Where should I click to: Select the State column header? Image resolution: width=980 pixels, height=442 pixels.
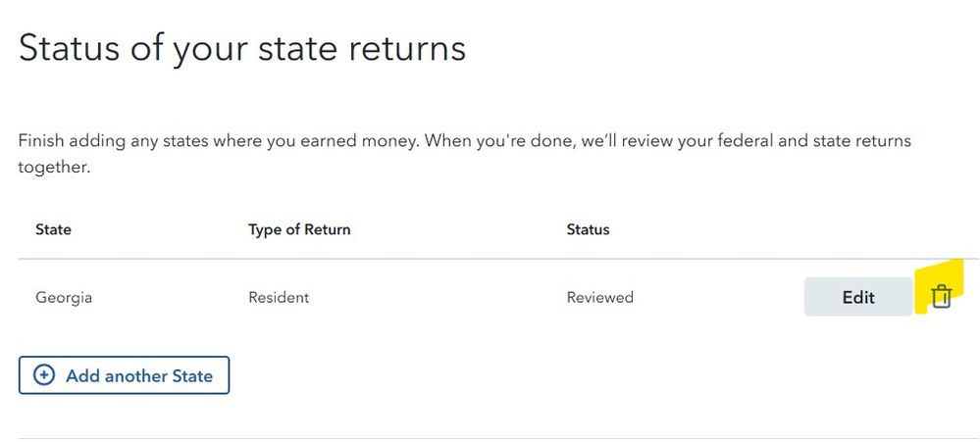pos(53,229)
